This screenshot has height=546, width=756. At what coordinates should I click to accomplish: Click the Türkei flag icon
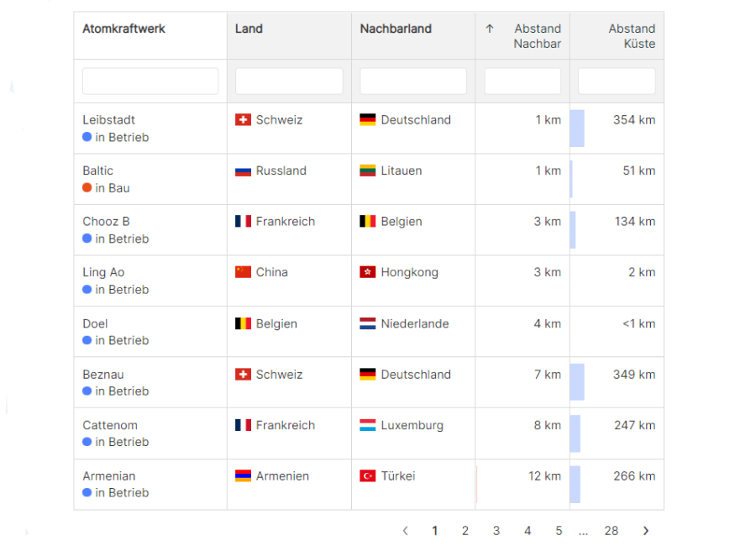[x=367, y=476]
